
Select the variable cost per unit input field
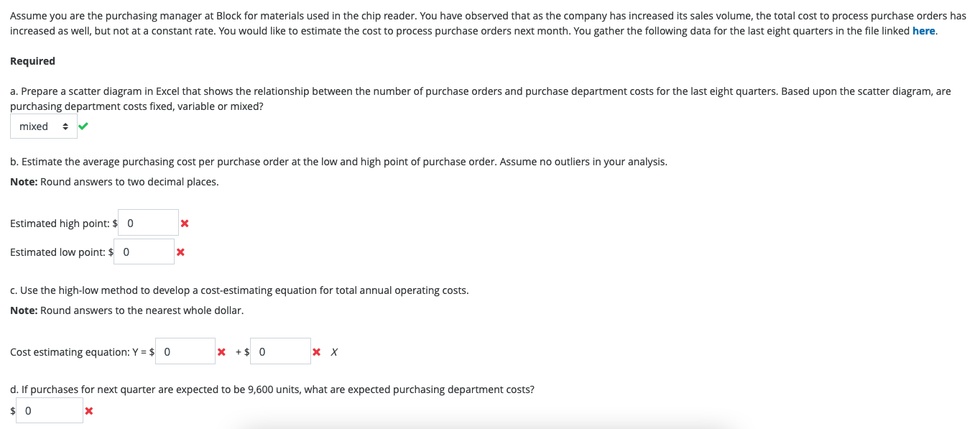[x=279, y=351]
